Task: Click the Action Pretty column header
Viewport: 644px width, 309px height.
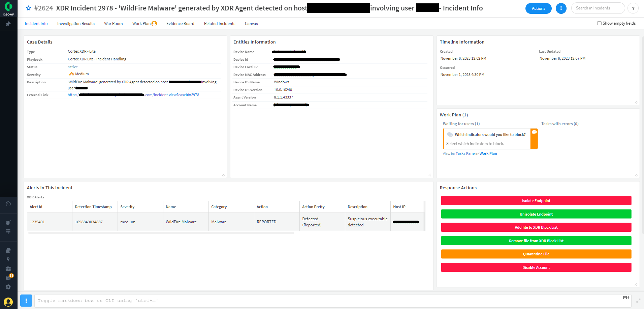Action: click(322, 207)
